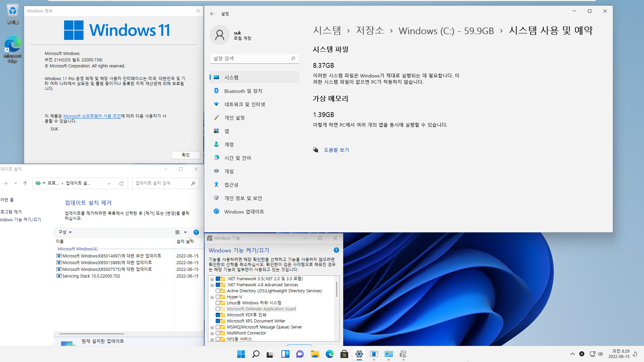This screenshot has width=644, height=362.
Task: Expand .NET Framework 4.8 Advanced Services node
Action: pyautogui.click(x=212, y=285)
